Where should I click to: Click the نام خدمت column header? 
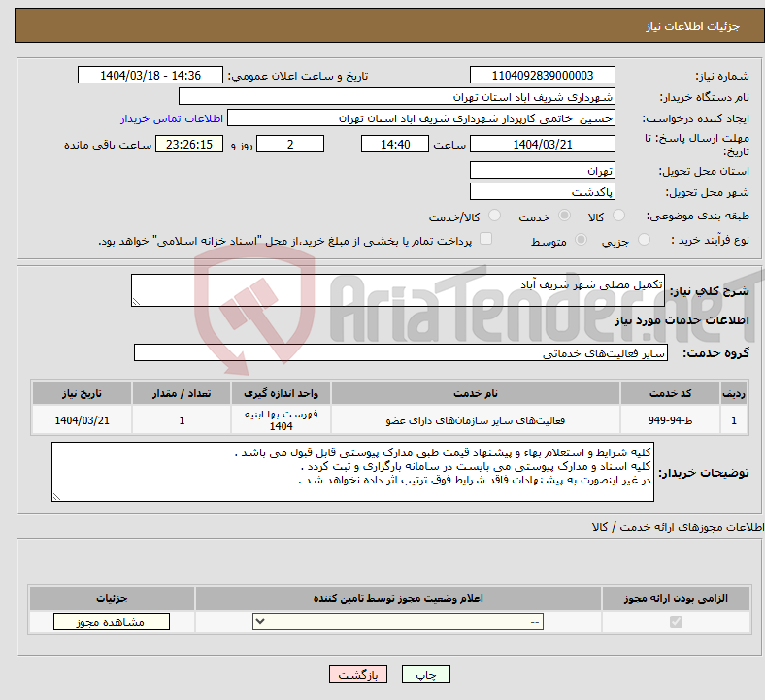(x=475, y=393)
